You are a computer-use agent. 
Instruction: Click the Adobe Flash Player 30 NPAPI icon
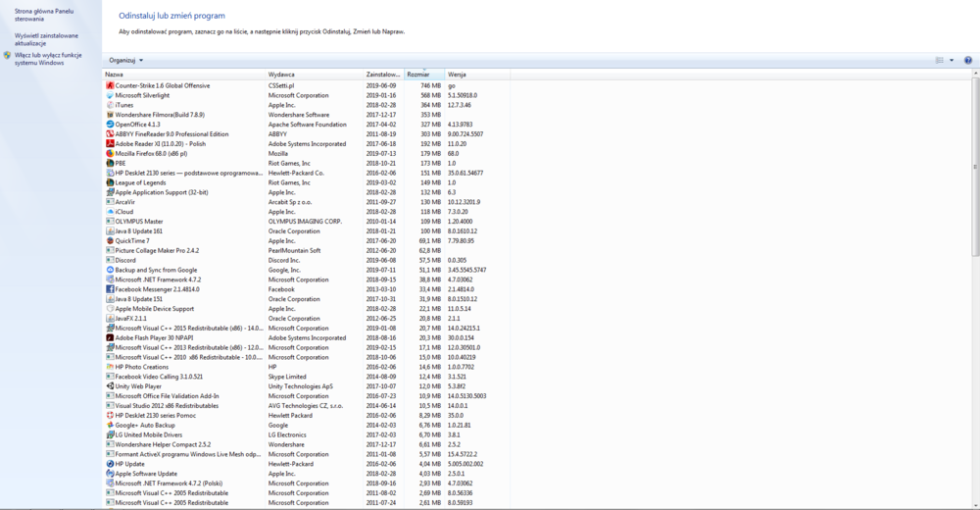[110, 338]
